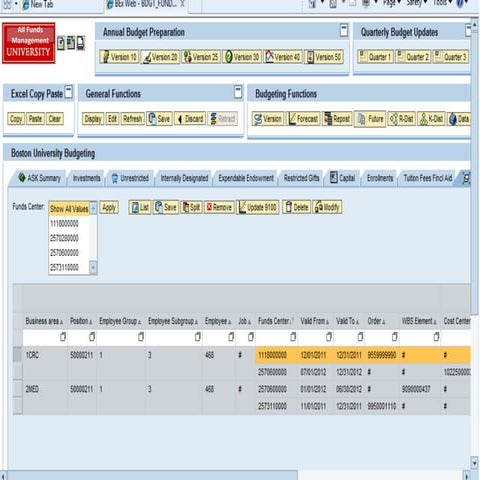The height and width of the screenshot is (480, 480).
Task: Run the K-Dist function
Action: pyautogui.click(x=431, y=119)
